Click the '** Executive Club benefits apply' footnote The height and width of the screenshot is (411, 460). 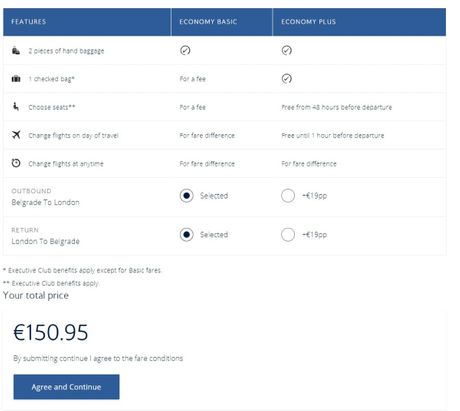pos(51,283)
